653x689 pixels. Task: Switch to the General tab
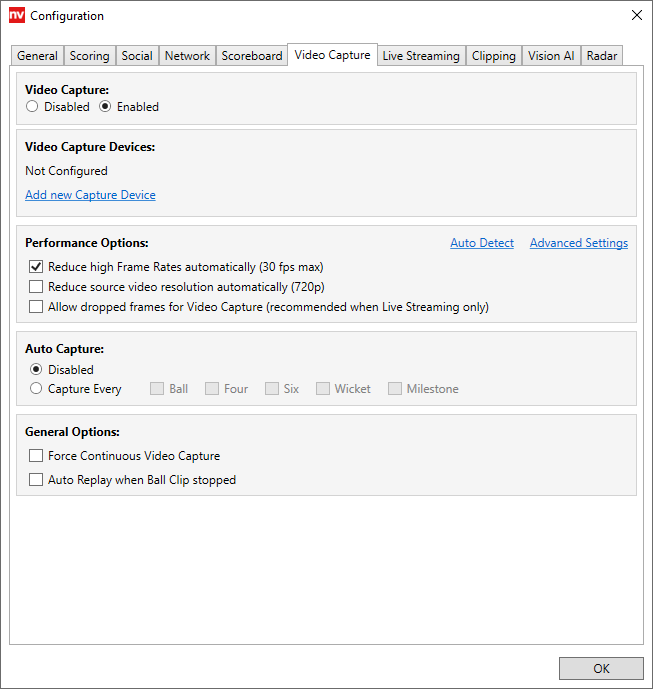point(37,56)
